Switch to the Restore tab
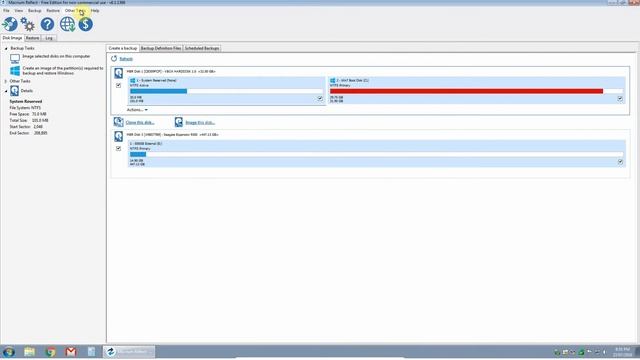Screen dimensions: 640x360 coord(32,38)
